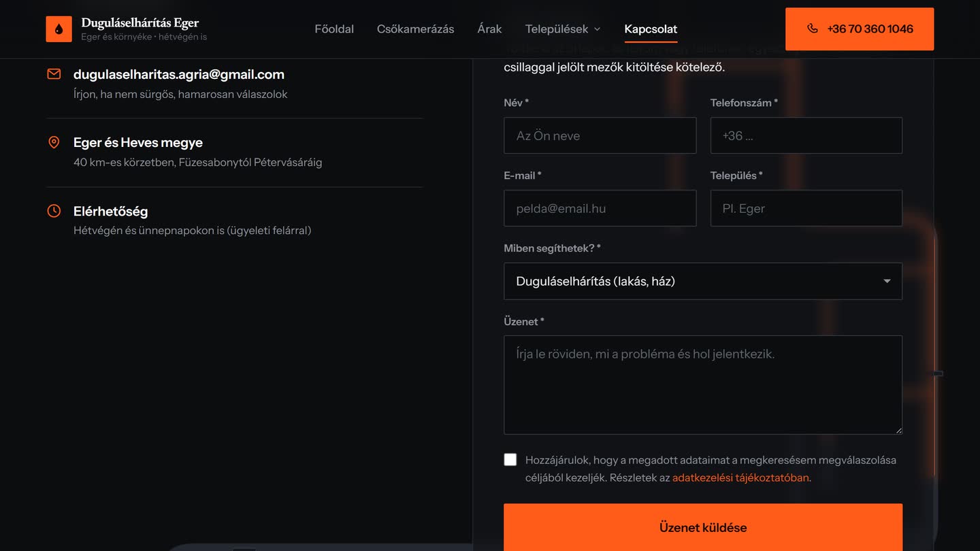This screenshot has width=980, height=551.
Task: Open the adatkezelési tájékoztatóban link
Action: click(740, 478)
